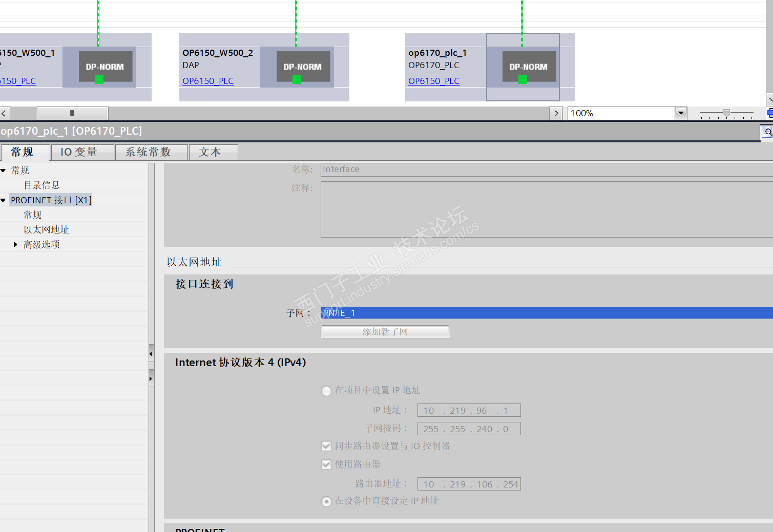This screenshot has height=532, width=773.
Task: Open the OP6150_PLC link under OP6150_W500_2
Action: [208, 81]
